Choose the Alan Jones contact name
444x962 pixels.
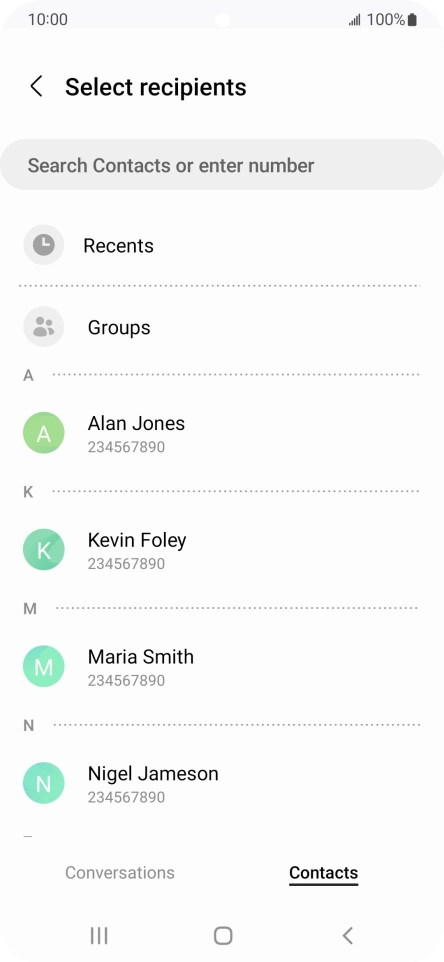point(136,423)
